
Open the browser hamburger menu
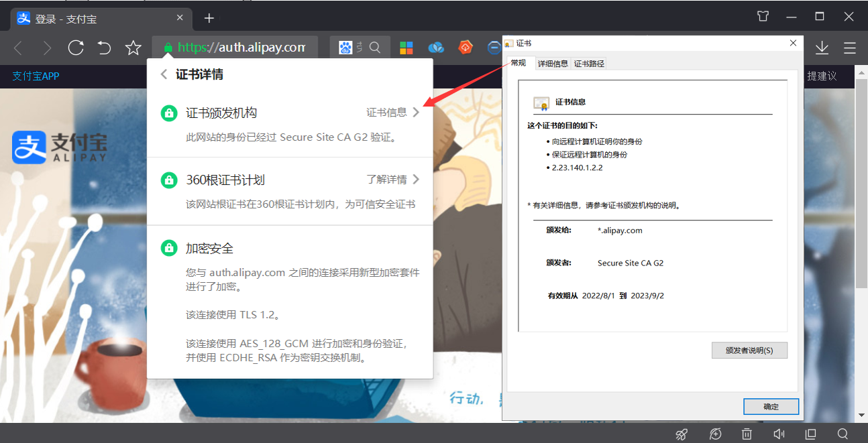[x=850, y=48]
